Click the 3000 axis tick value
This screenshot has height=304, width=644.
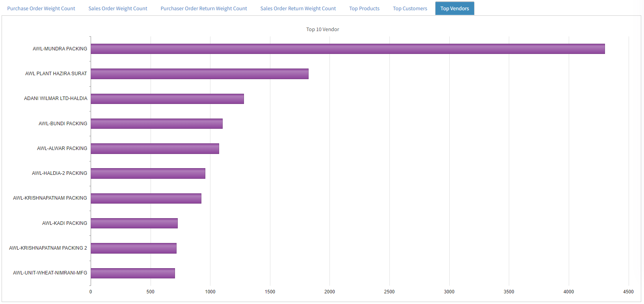pyautogui.click(x=449, y=292)
